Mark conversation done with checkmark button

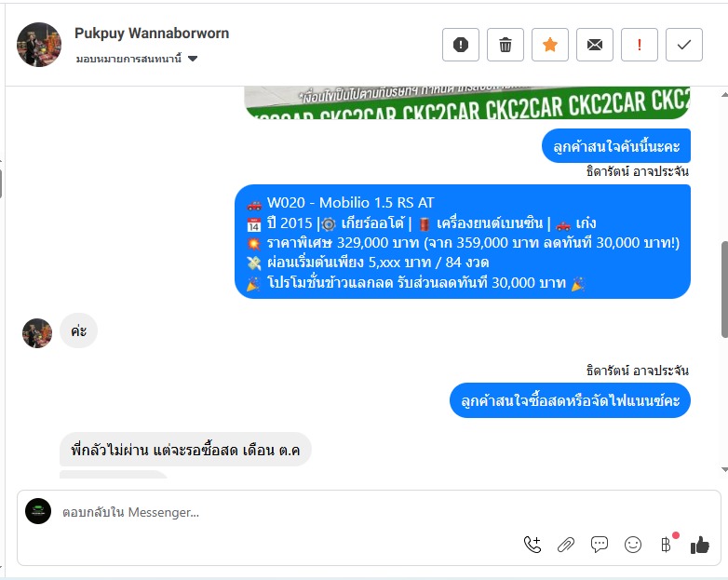(x=684, y=45)
